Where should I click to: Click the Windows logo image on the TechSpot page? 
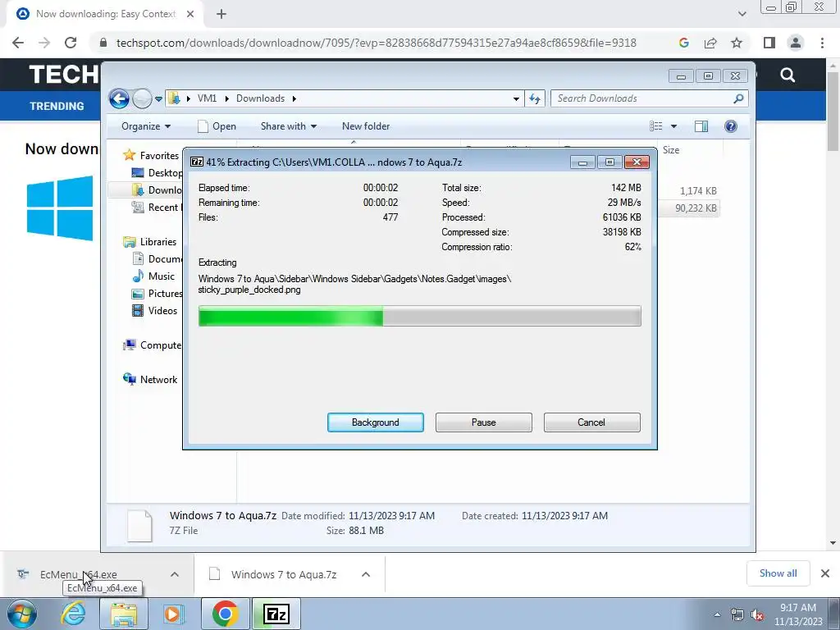(x=60, y=208)
